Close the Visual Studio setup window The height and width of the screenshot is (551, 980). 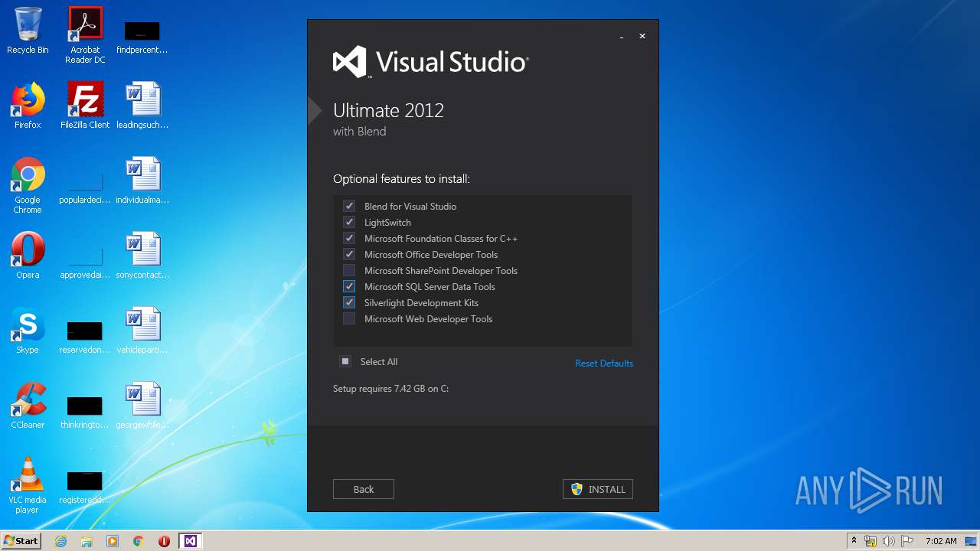642,36
